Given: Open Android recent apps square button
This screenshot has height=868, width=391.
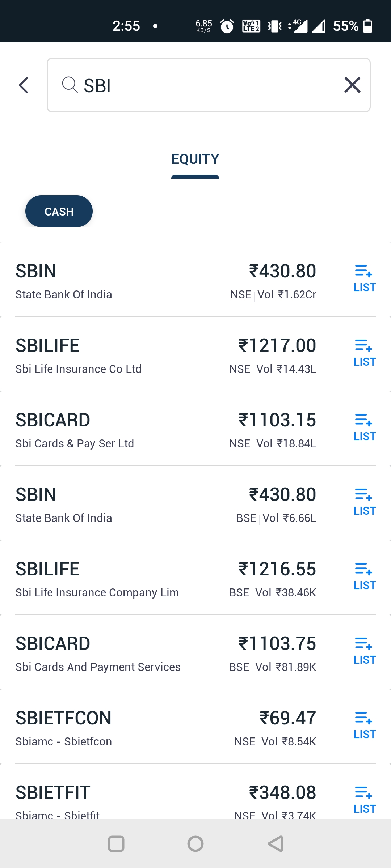Looking at the screenshot, I should click(x=116, y=844).
